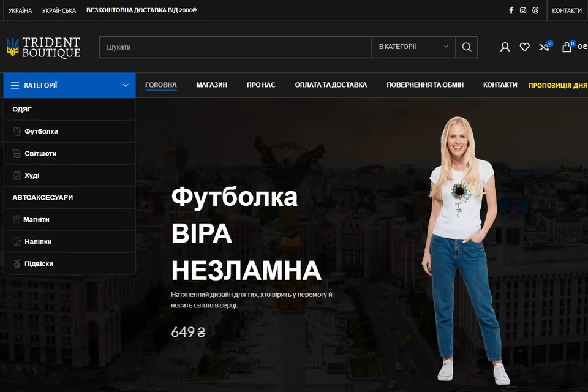Open the Магазин menu item
Screen dimensions: 588x392
point(211,85)
